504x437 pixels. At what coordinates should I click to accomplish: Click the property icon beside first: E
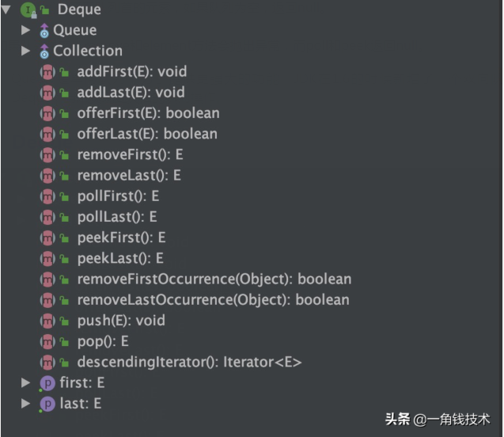coord(47,383)
